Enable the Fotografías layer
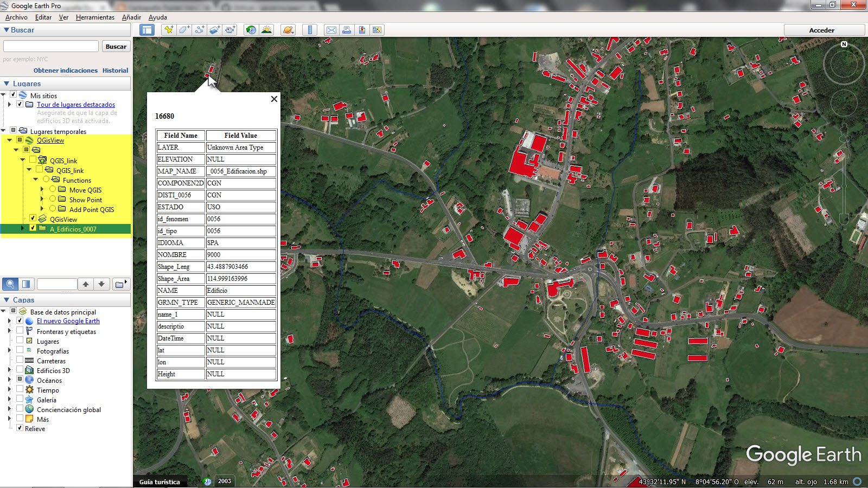 tap(20, 351)
